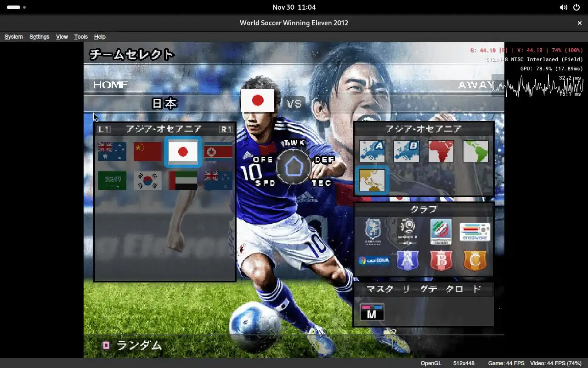Select the orange C shield club group
Viewport: 588px width, 368px height.
pyautogui.click(x=475, y=260)
